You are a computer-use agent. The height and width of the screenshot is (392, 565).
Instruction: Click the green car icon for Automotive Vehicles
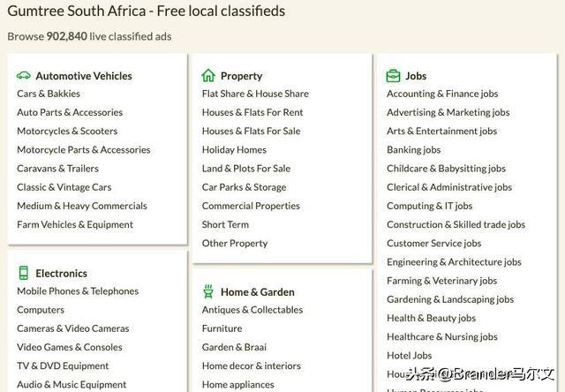tap(24, 76)
